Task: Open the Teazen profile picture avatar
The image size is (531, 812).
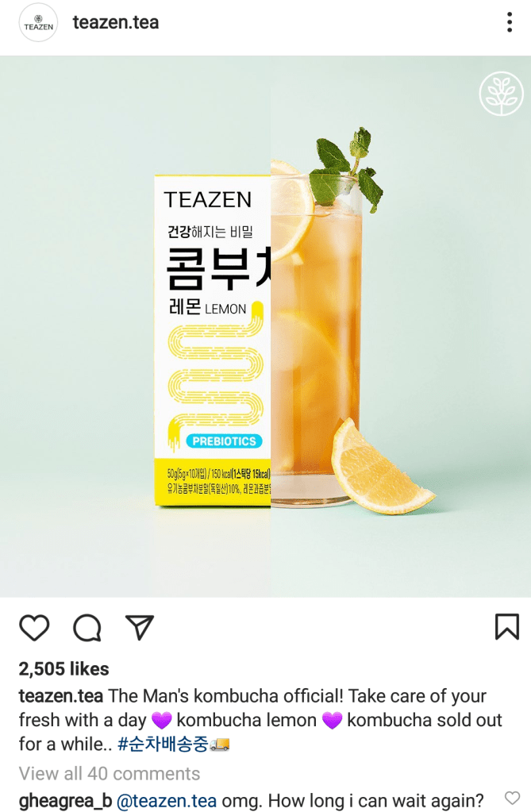Action: pyautogui.click(x=38, y=23)
